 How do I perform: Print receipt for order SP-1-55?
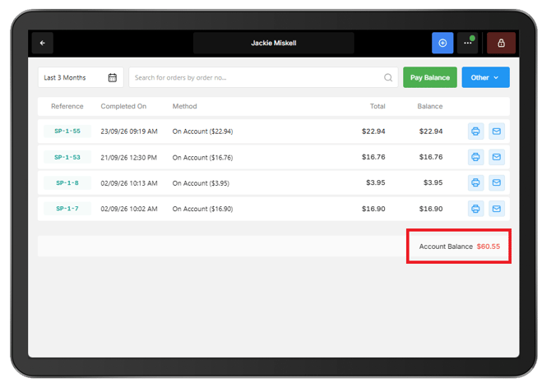pos(476,131)
